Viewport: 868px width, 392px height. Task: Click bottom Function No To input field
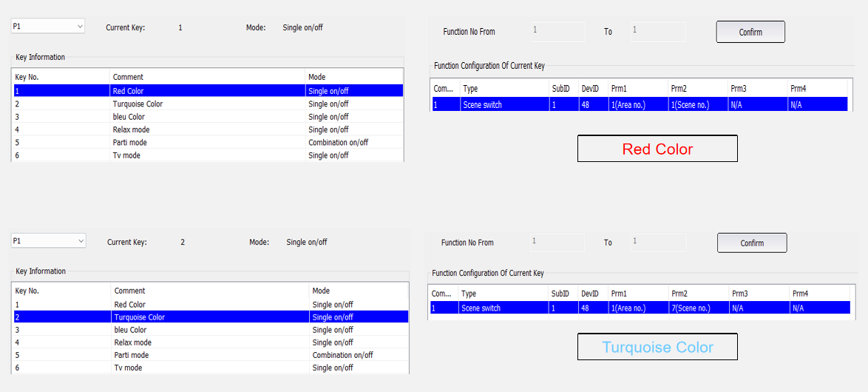659,243
